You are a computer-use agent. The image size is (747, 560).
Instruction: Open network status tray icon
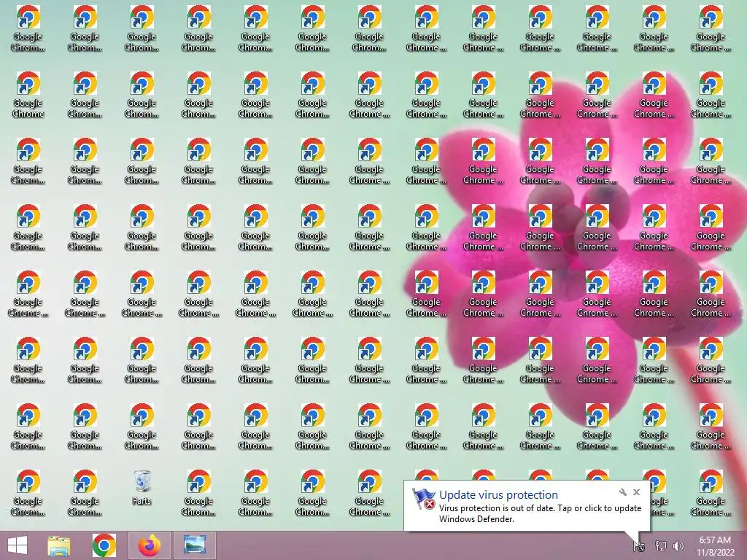coord(661,546)
